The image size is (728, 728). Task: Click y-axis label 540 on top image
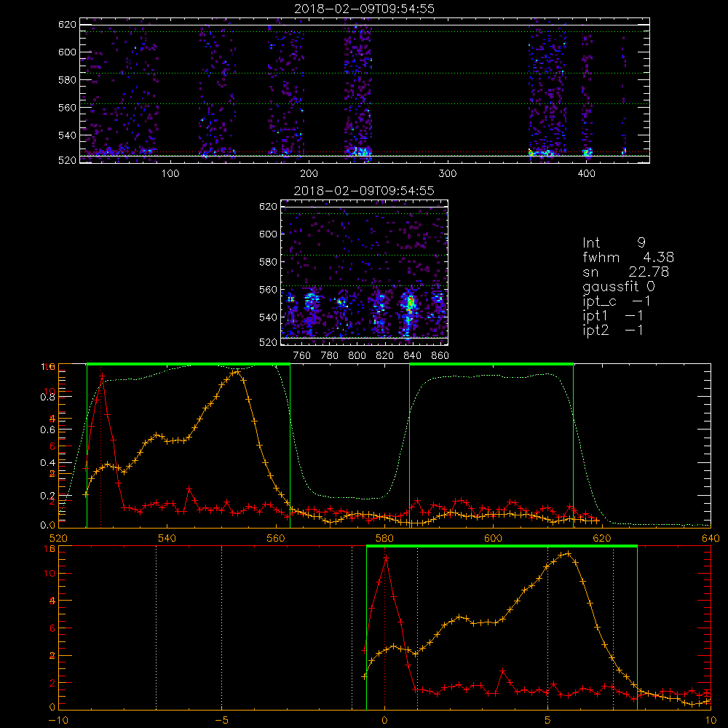(x=67, y=135)
